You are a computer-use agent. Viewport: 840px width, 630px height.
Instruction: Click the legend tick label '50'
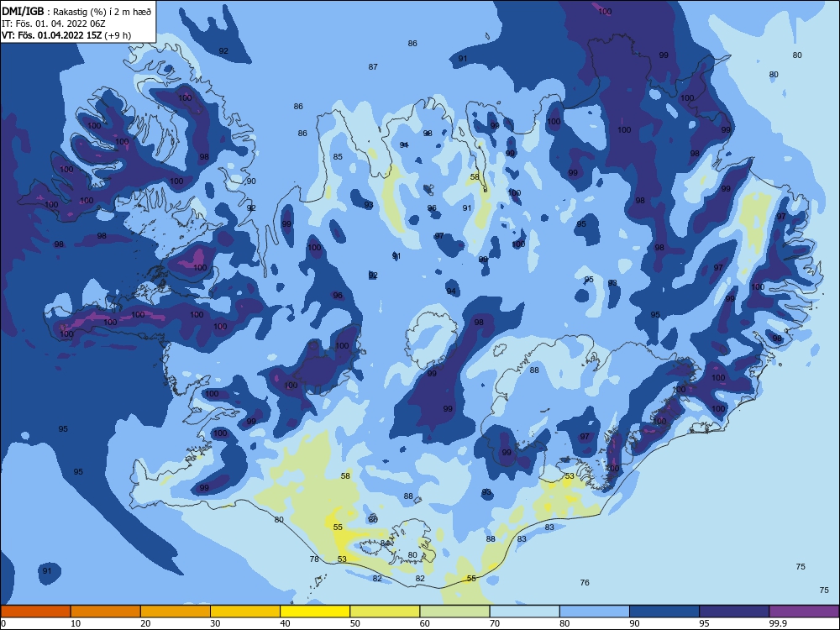355,623
